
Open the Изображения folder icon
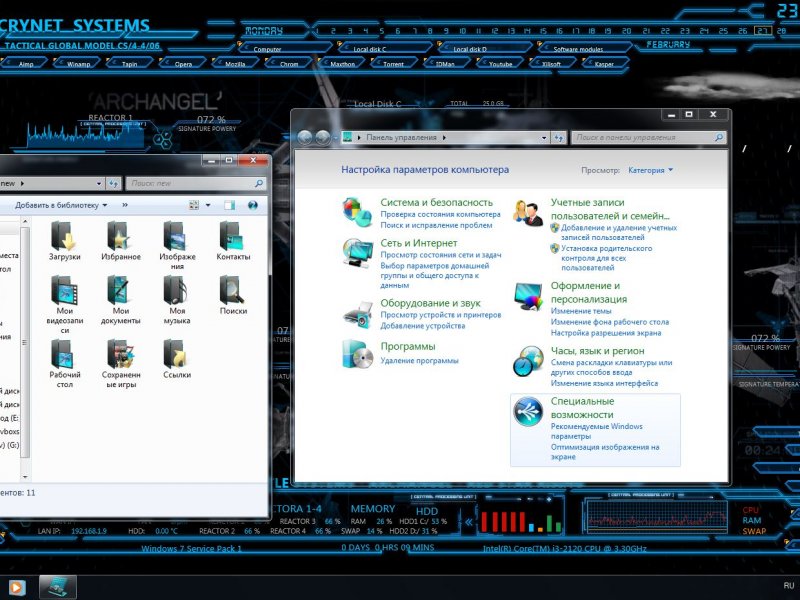click(x=177, y=236)
